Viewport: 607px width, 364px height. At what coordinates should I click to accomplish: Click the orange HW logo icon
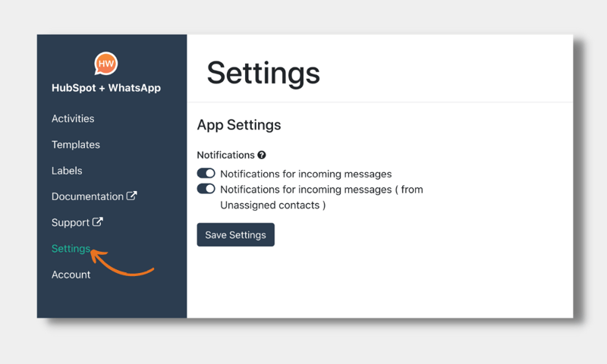click(106, 64)
